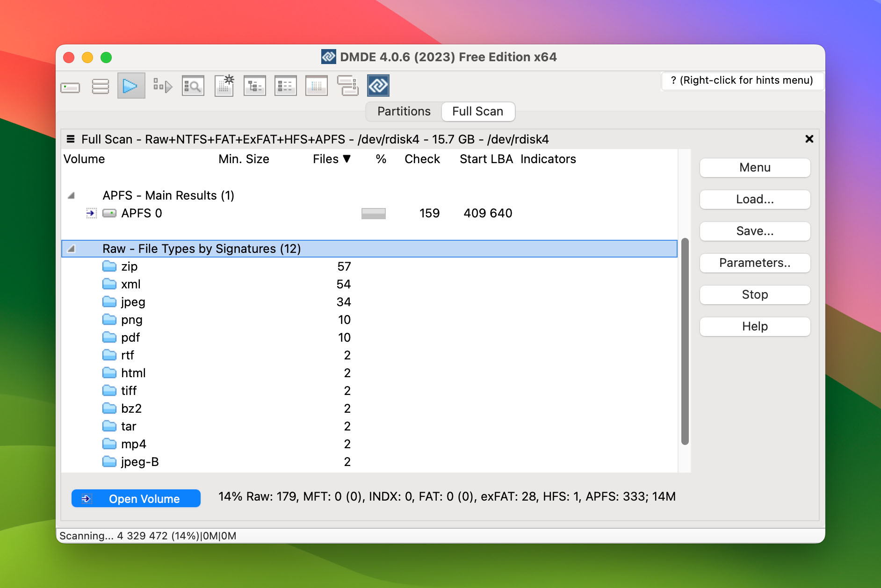This screenshot has width=881, height=588.
Task: Click the Save... button
Action: (x=755, y=231)
